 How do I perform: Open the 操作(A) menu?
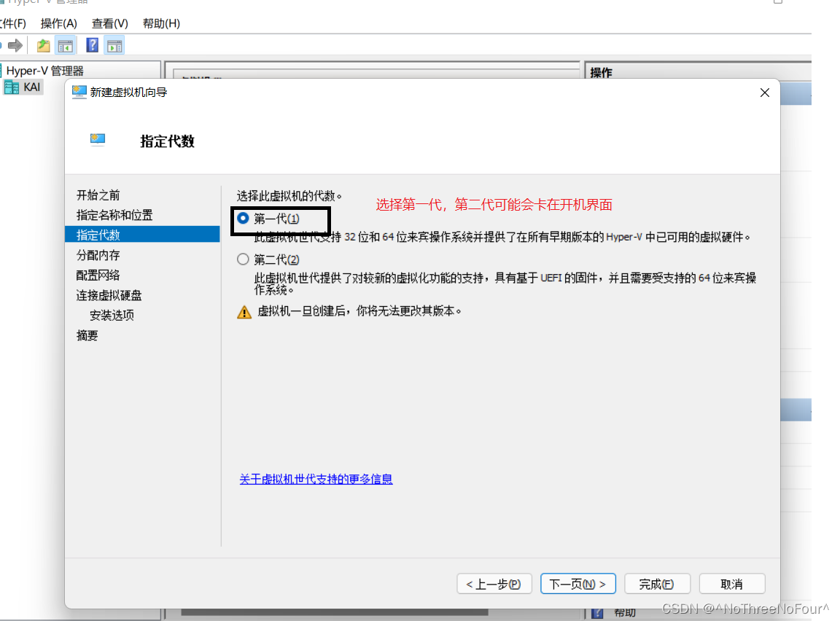(59, 23)
